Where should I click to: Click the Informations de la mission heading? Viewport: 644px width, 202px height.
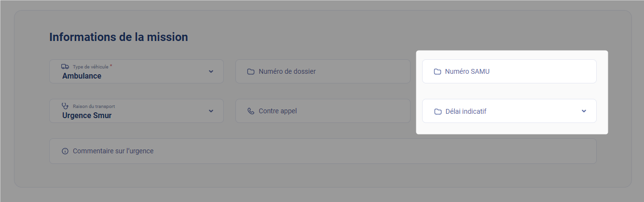[119, 37]
